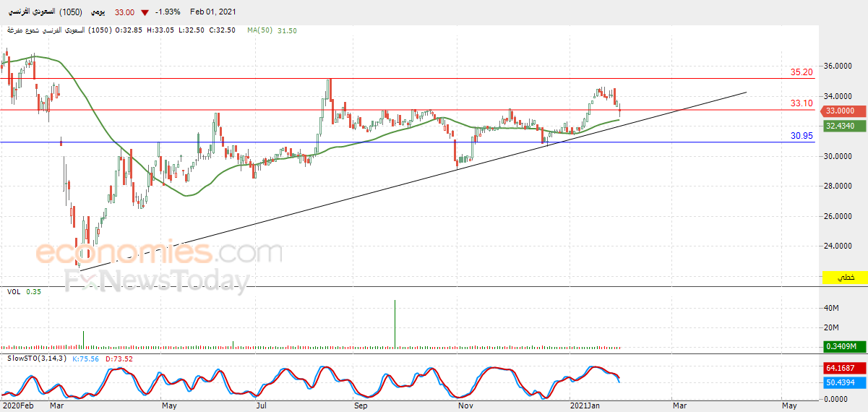The image size is (868, 412).
Task: Click the green 32.4340 MA badge
Action: pos(844,126)
